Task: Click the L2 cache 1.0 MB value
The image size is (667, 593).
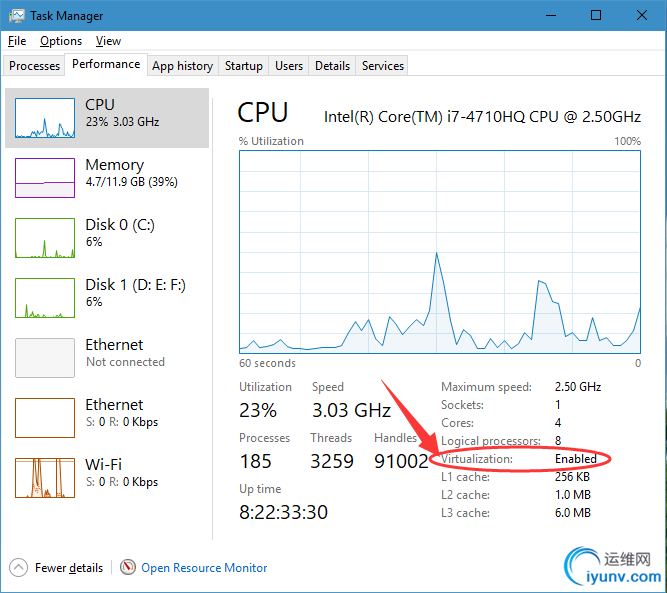Action: click(x=573, y=495)
